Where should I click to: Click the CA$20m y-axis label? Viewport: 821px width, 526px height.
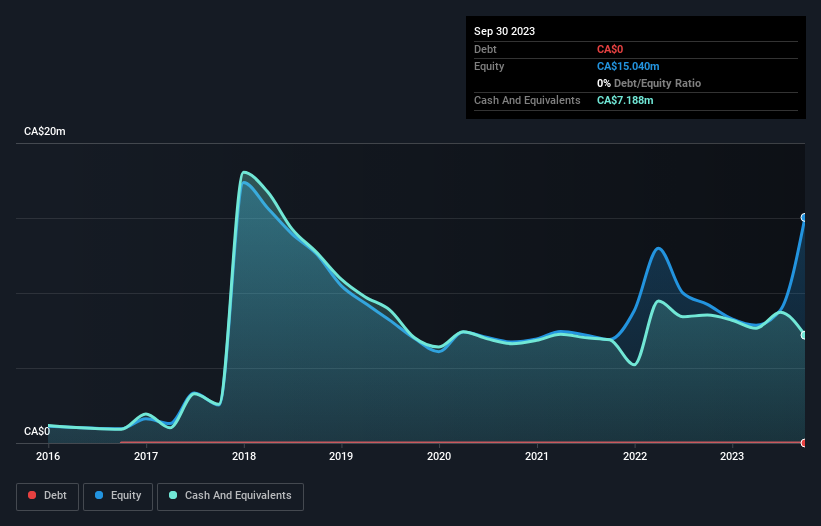tap(45, 131)
